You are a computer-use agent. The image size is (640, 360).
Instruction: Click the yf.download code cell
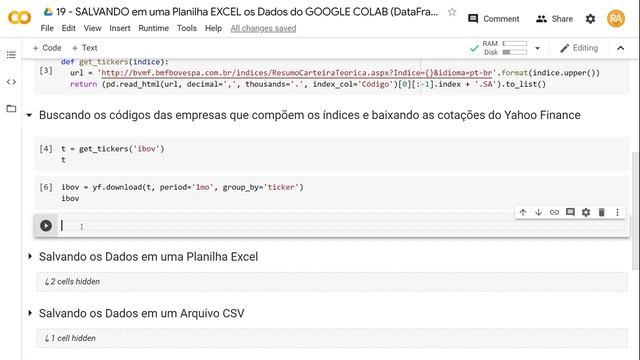pyautogui.click(x=331, y=193)
